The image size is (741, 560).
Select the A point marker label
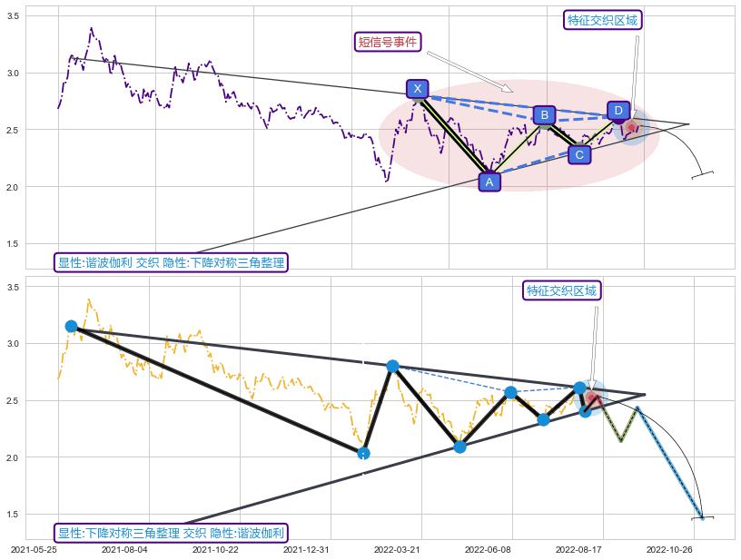point(489,182)
